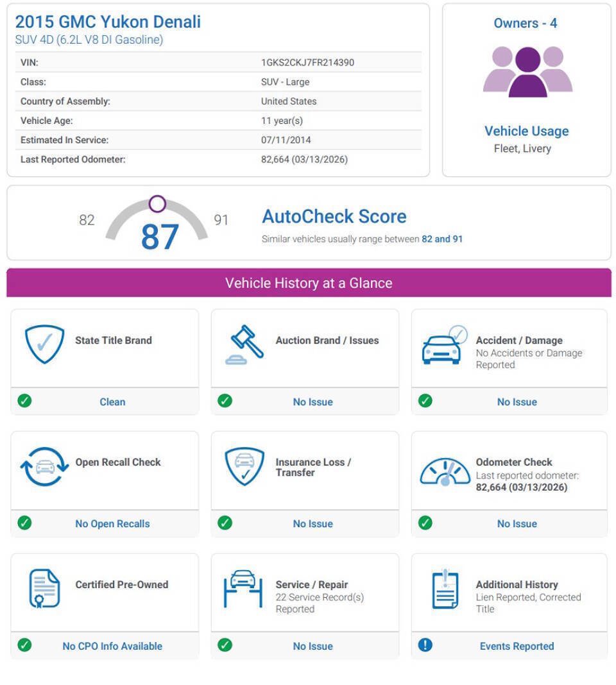Viewport: 616px width, 685px height.
Task: Click the Insurance Loss shield icon
Action: [x=244, y=466]
